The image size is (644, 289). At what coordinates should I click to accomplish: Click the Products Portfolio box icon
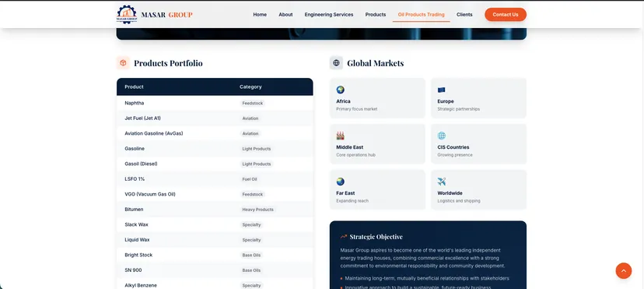click(123, 63)
